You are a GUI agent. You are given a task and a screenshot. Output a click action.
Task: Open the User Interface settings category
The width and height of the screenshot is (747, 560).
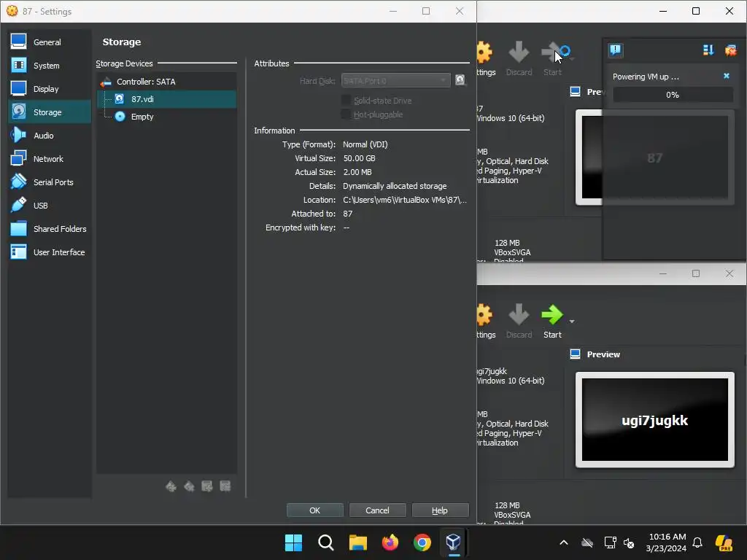point(49,252)
